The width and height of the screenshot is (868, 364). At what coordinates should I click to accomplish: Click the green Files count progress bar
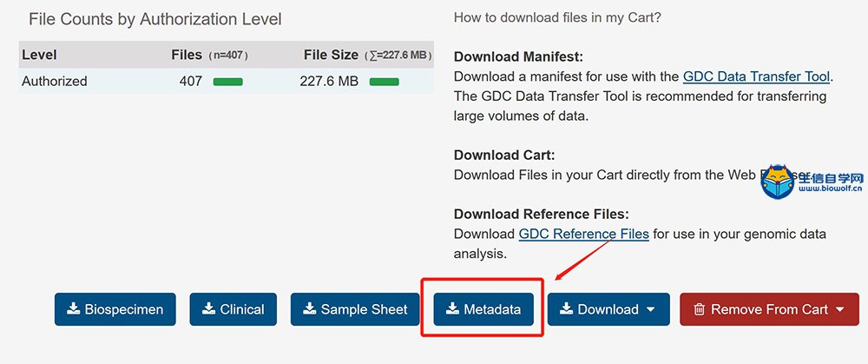pyautogui.click(x=227, y=82)
